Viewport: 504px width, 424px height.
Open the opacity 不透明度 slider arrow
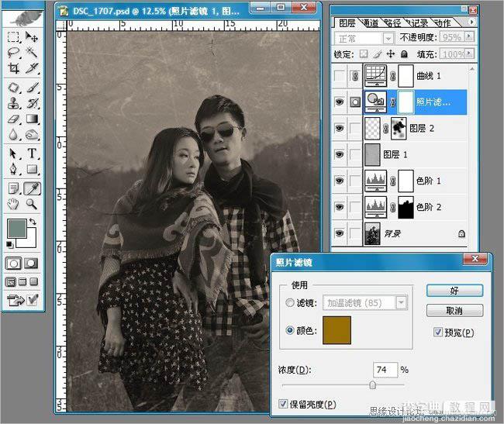pos(469,36)
